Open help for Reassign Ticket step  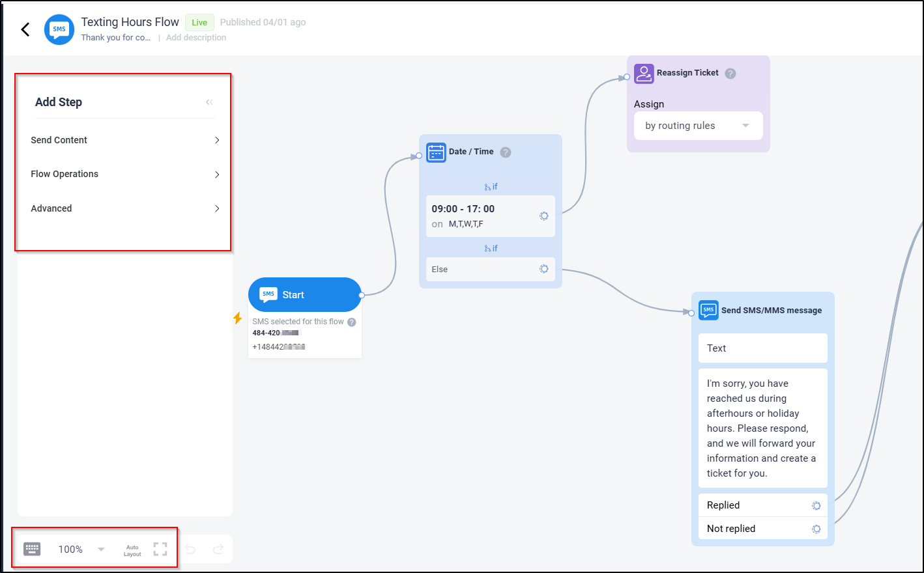tap(730, 74)
